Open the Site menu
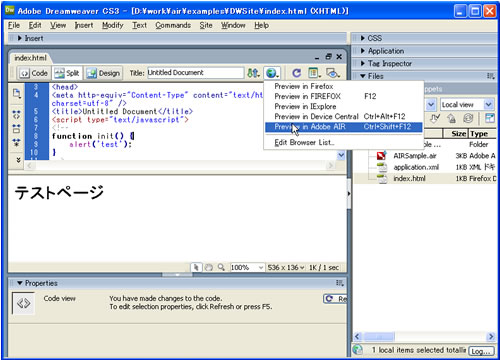 click(206, 25)
